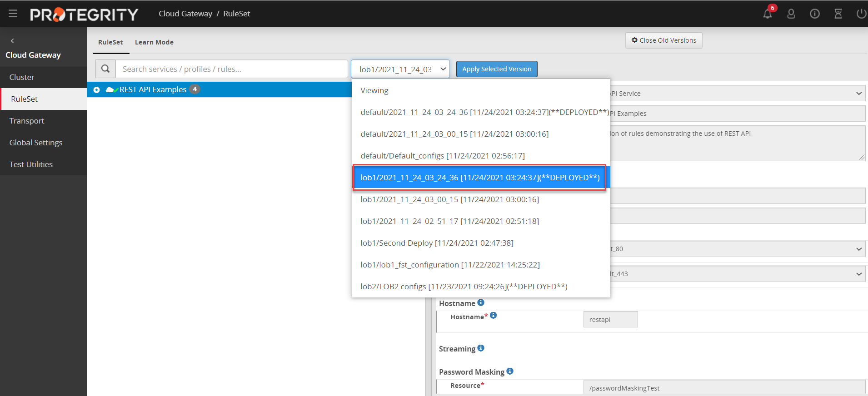Open the user profile icon
This screenshot has height=396, width=868.
pyautogui.click(x=791, y=14)
